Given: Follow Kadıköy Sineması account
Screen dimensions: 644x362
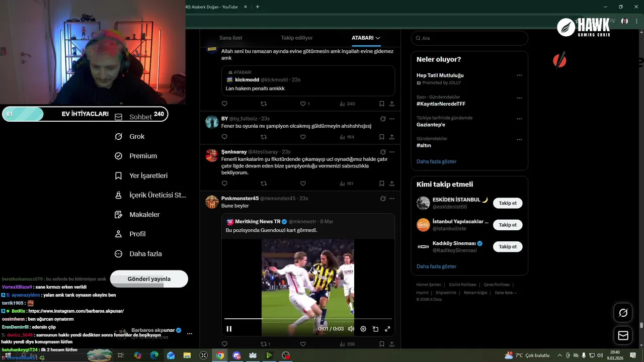Looking at the screenshot, I should coord(508,246).
